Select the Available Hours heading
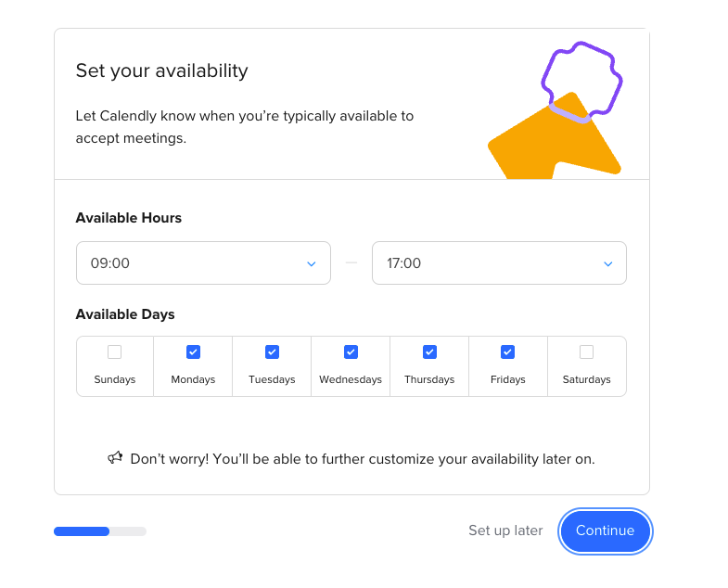Screen dimensions: 728x588 (x=129, y=218)
